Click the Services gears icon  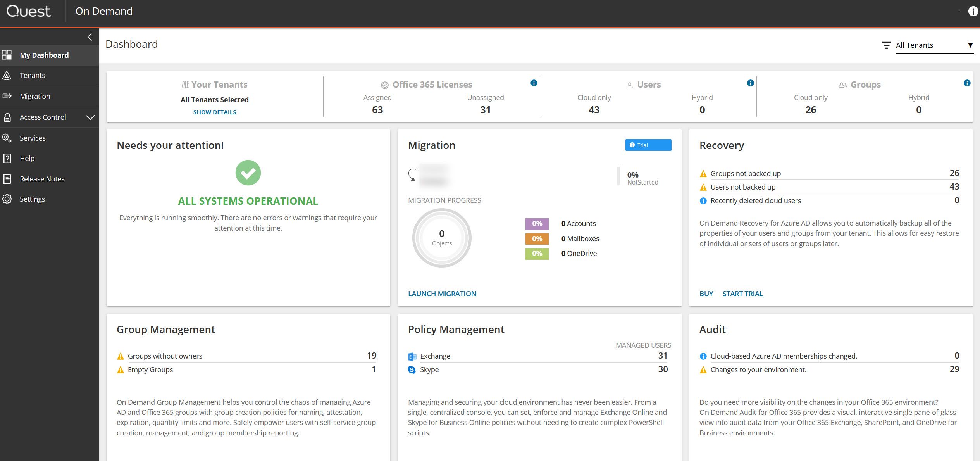coord(7,138)
